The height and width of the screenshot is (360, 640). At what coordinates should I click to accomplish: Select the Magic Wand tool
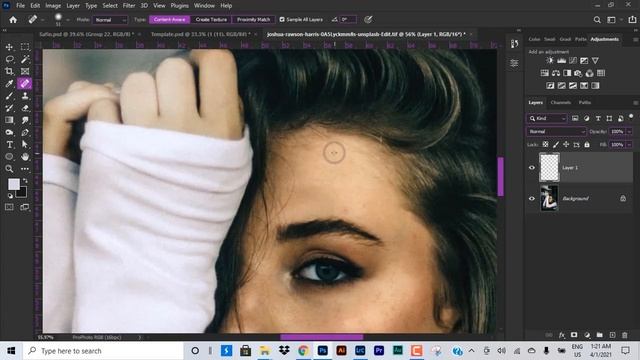(25, 60)
